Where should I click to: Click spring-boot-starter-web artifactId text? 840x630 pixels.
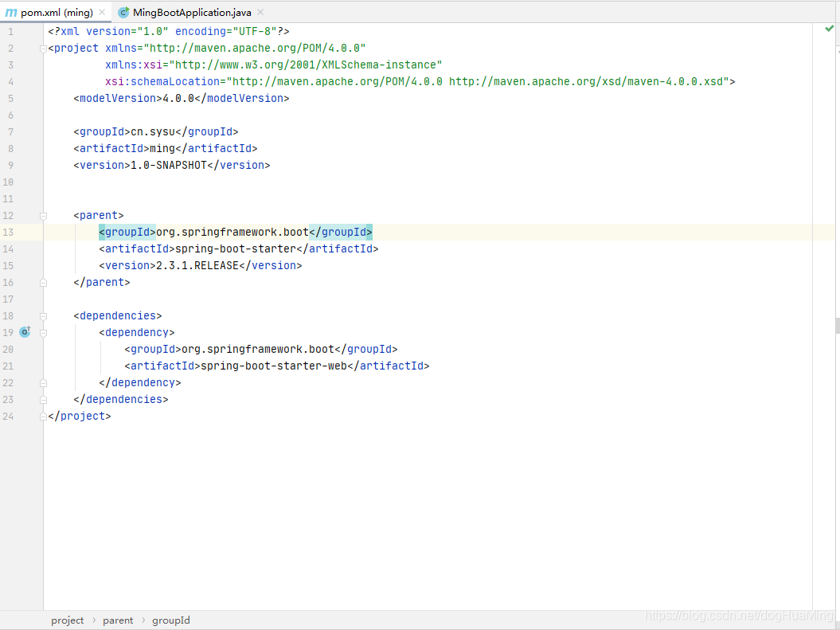click(274, 366)
